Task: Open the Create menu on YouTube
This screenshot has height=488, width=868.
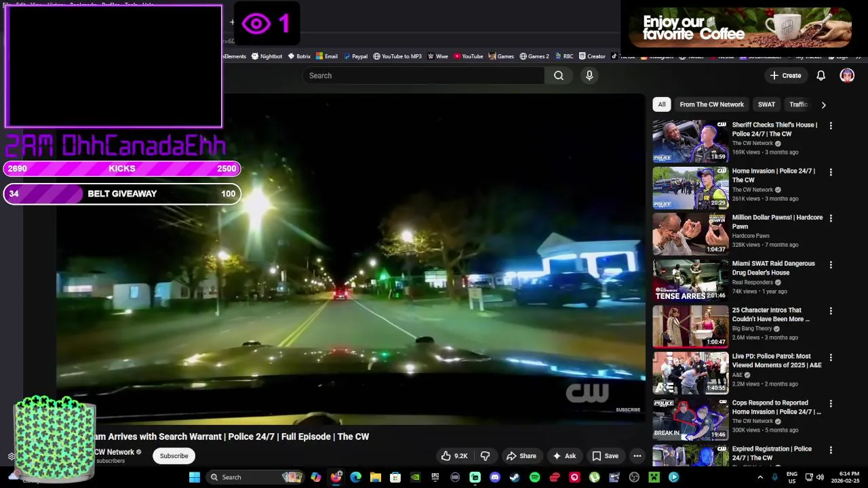Action: tap(785, 75)
